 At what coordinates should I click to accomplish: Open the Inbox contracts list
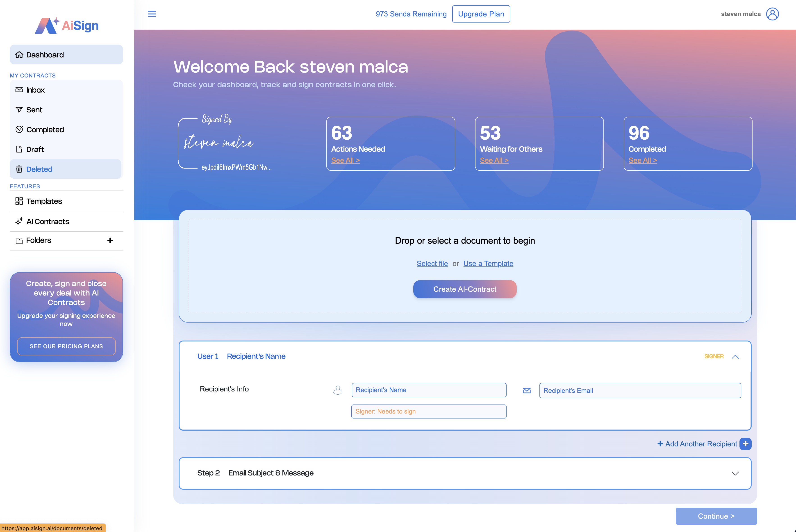point(35,90)
